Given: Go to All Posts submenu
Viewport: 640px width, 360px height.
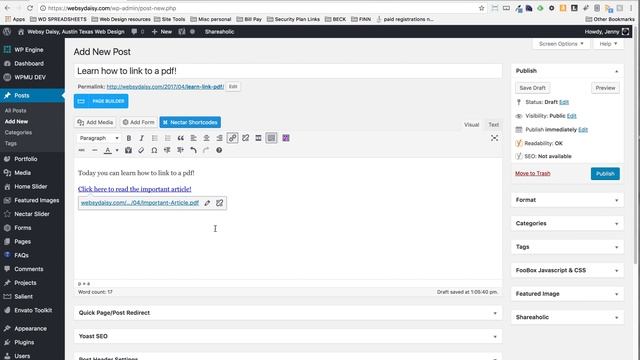Looking at the screenshot, I should click(16, 111).
